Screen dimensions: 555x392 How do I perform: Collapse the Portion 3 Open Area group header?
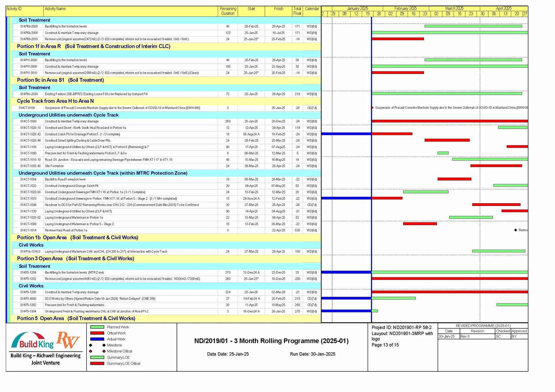coord(75,259)
